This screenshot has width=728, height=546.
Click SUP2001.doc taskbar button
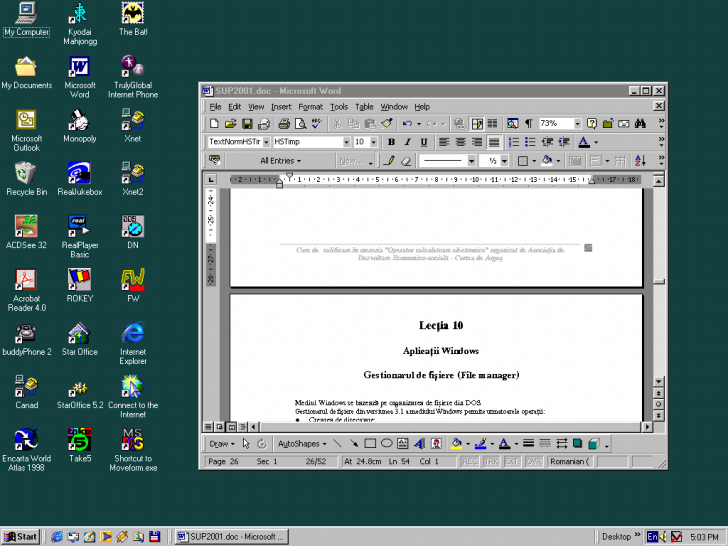coord(232,537)
